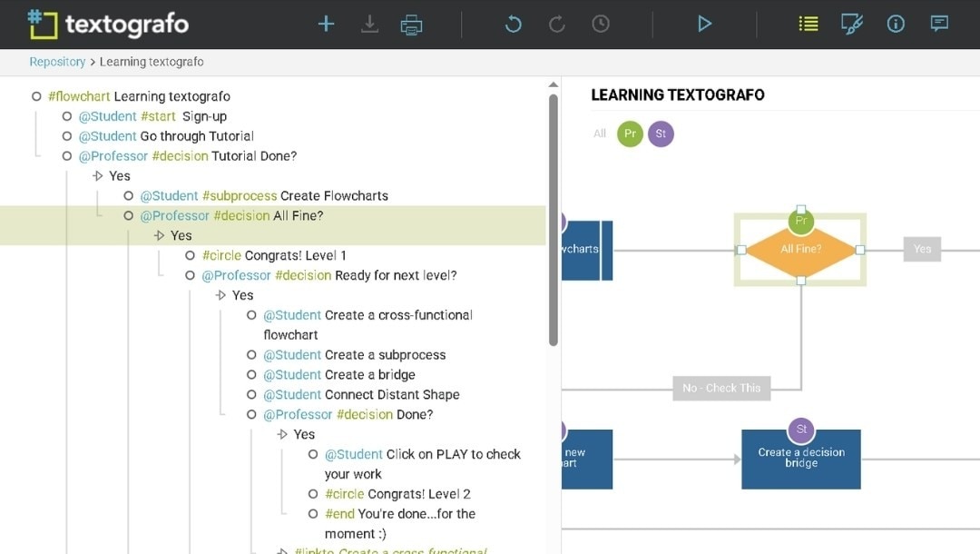Screen dimensions: 980x554
Task: Click the LEARNING TEXTOGRAFO diagram title
Action: tap(678, 95)
